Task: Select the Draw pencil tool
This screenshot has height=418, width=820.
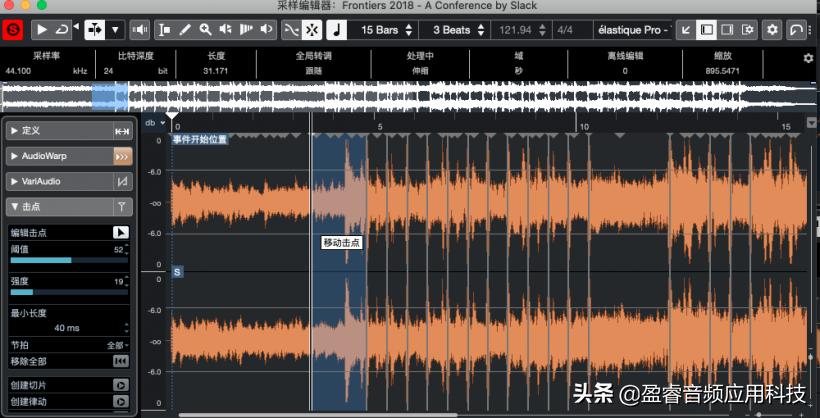Action: [185, 30]
